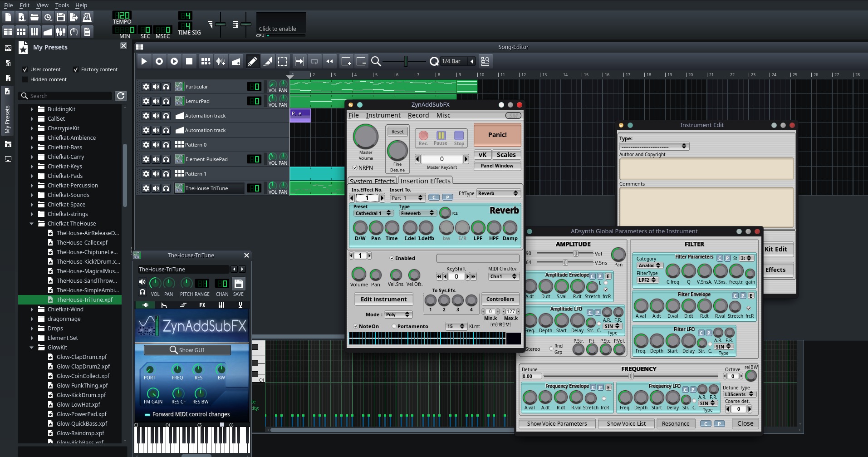Image resolution: width=868 pixels, height=457 pixels.
Task: Stop playback in the Song-Editor
Action: (x=189, y=61)
